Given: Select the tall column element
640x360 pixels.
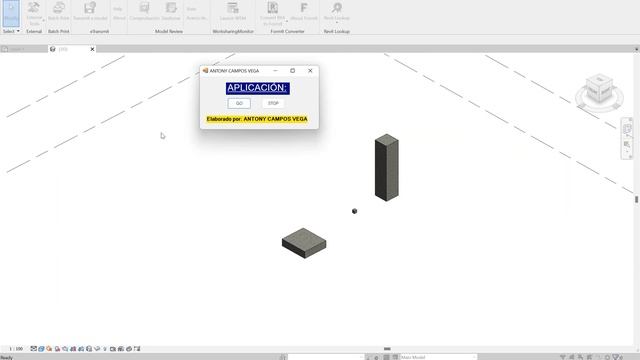Looking at the screenshot, I should [387, 167].
